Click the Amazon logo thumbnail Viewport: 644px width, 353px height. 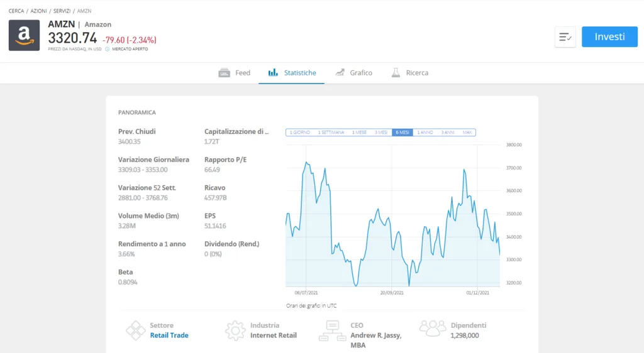point(25,35)
